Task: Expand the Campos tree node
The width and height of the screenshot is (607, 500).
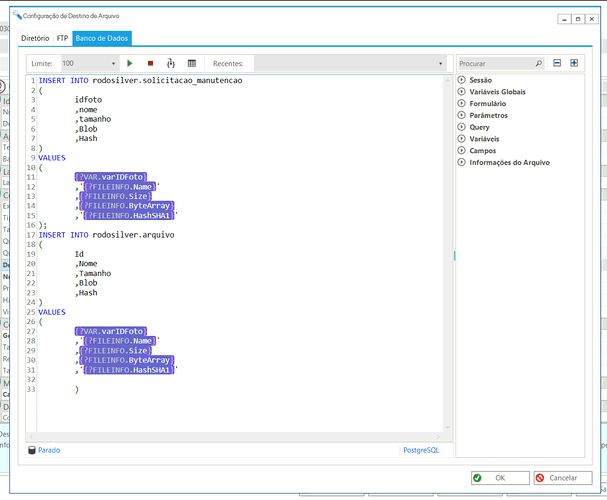Action: (461, 151)
